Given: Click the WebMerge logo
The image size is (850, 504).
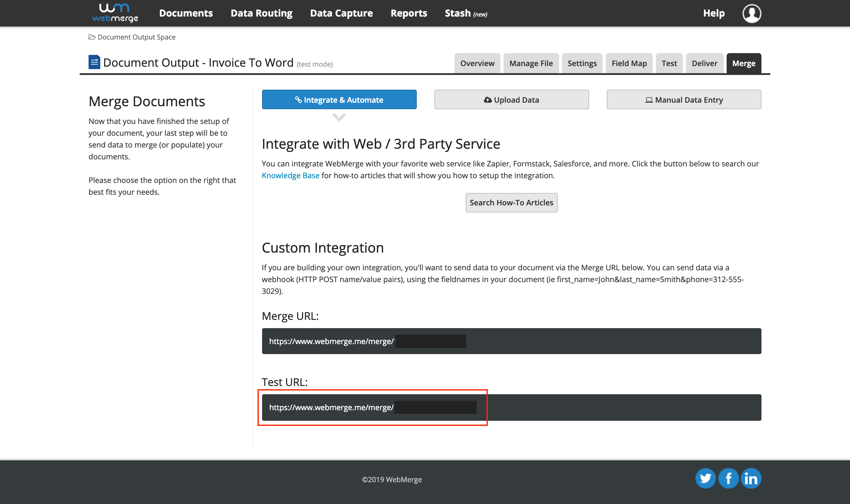Looking at the screenshot, I should [115, 13].
